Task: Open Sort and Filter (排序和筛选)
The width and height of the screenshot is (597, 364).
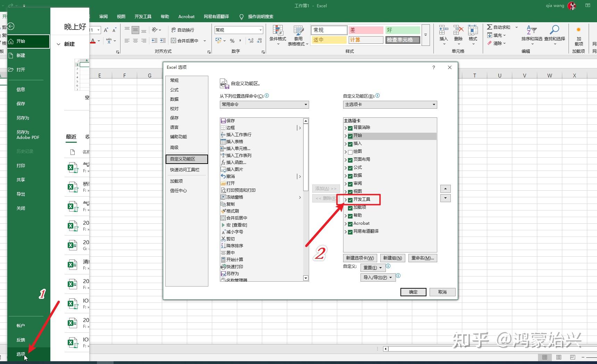Action: (x=532, y=35)
